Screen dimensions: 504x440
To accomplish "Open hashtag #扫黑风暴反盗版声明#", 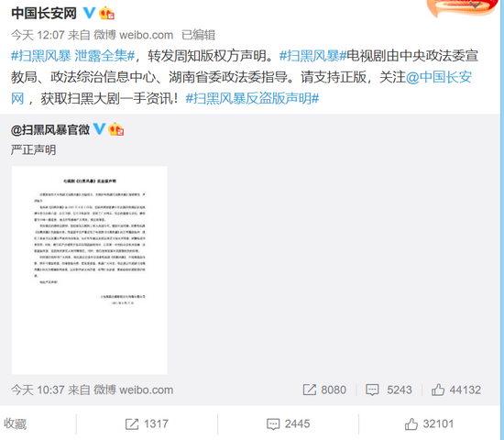I will 252,98.
